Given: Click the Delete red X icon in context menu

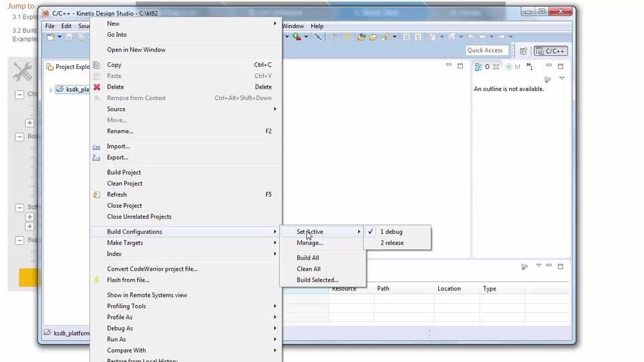Looking at the screenshot, I should [x=97, y=87].
